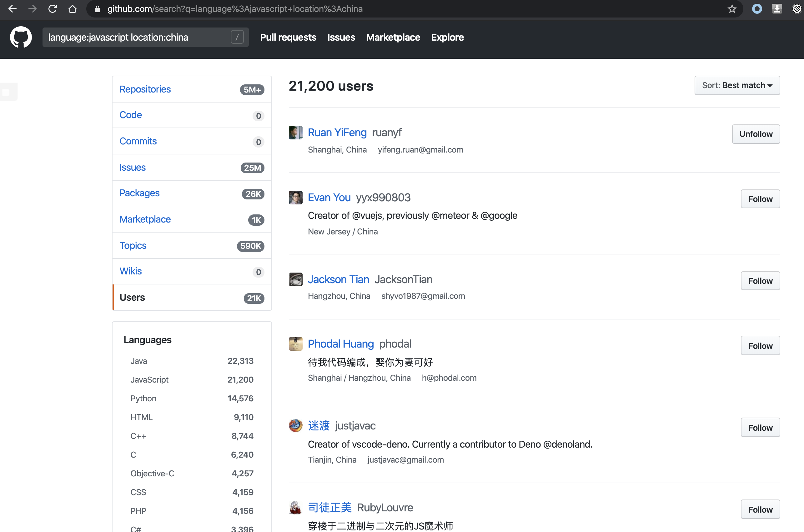Open Ruan YiFeng's avatar thumbnail
The height and width of the screenshot is (532, 804).
[295, 133]
